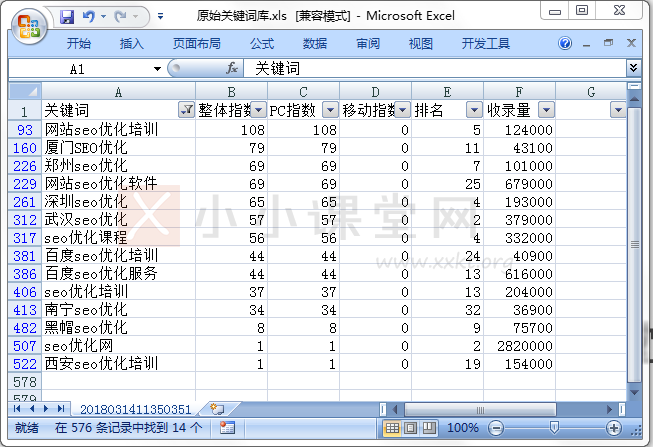
Task: Select row header 93
Action: (25, 130)
